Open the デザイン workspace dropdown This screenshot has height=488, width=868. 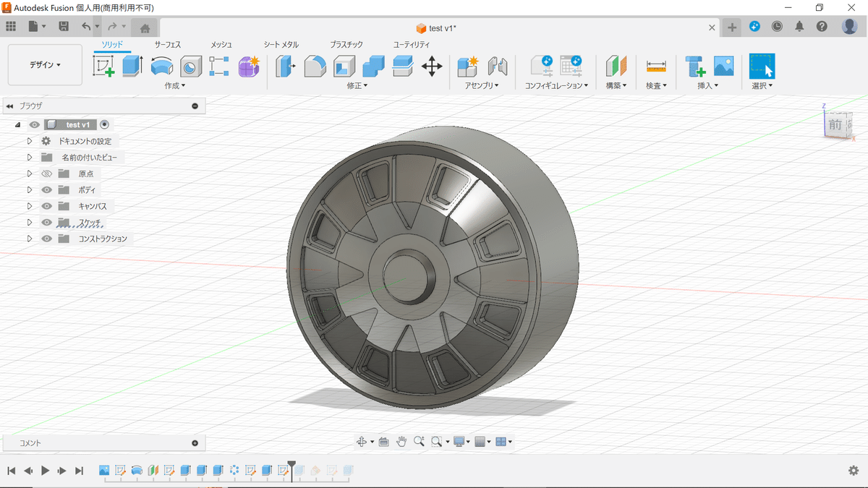click(45, 65)
